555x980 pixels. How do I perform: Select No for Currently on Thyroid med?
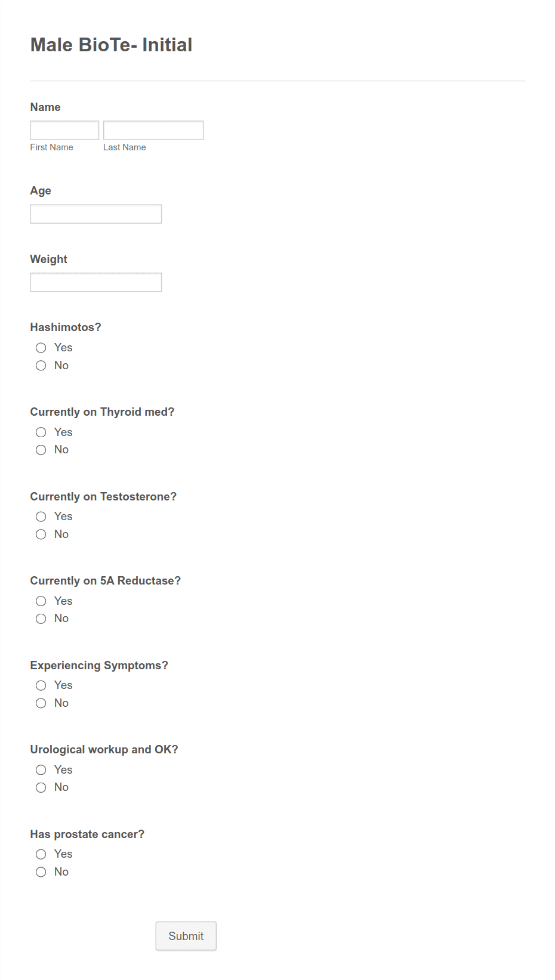(x=41, y=450)
